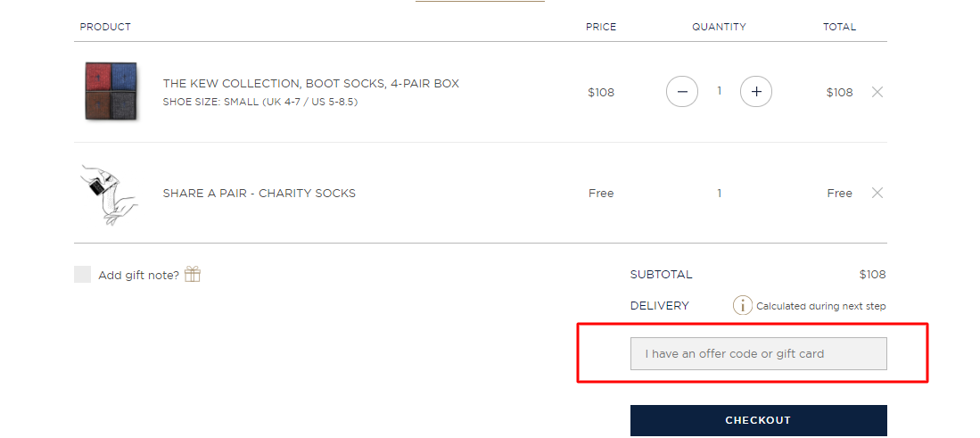Image resolution: width=980 pixels, height=438 pixels.
Task: Click the QUANTITY column header
Action: pos(719,27)
